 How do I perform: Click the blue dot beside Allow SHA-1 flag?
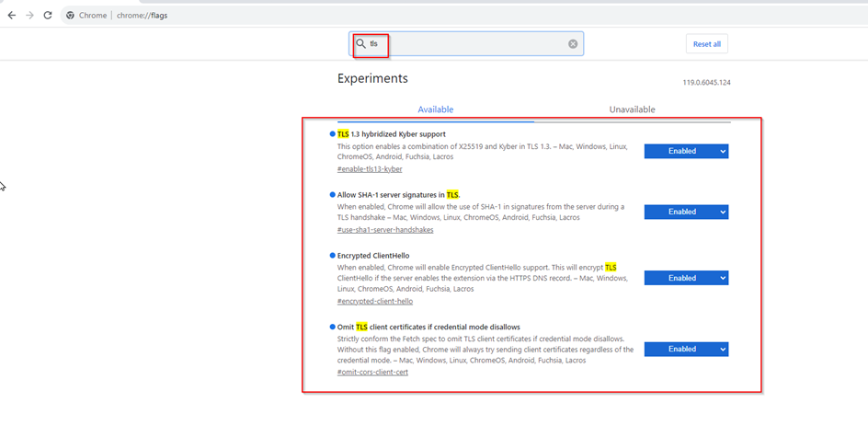(332, 195)
